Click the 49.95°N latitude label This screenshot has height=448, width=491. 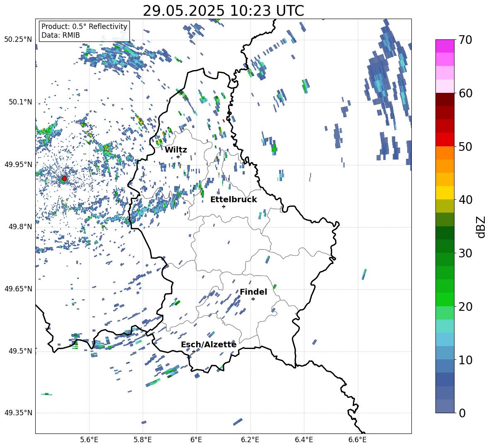(18, 164)
